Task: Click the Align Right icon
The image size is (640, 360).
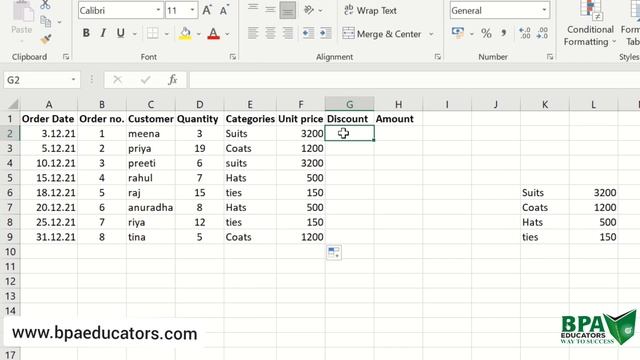Action: tap(288, 33)
